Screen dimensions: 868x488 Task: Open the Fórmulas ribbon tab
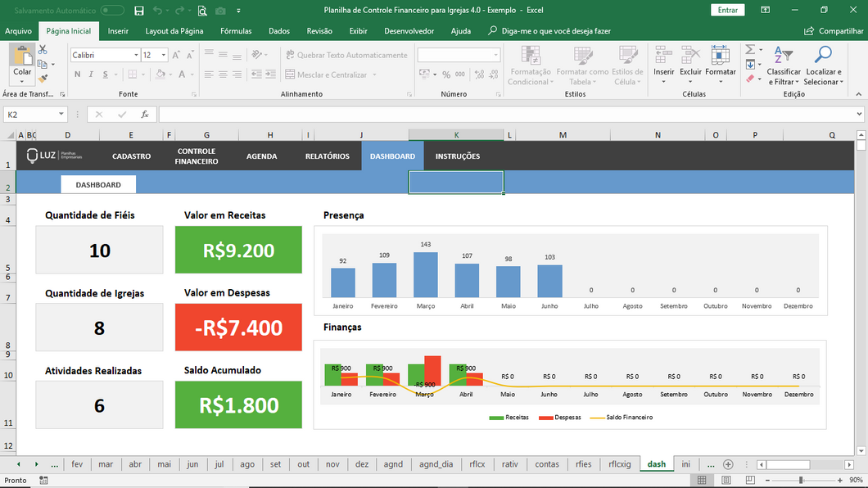[236, 31]
